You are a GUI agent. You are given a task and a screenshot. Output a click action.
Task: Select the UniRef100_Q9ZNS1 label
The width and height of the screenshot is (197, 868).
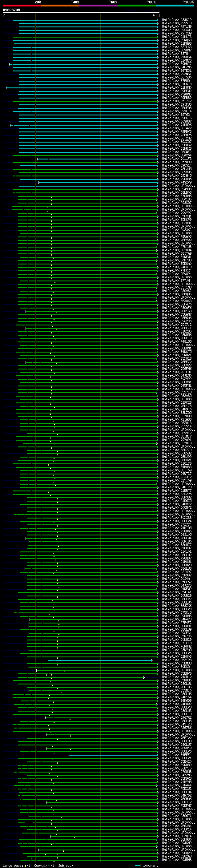pyautogui.click(x=177, y=74)
